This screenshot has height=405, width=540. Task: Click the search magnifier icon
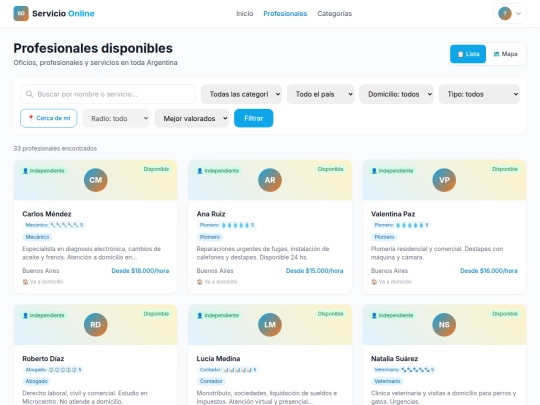coord(30,94)
